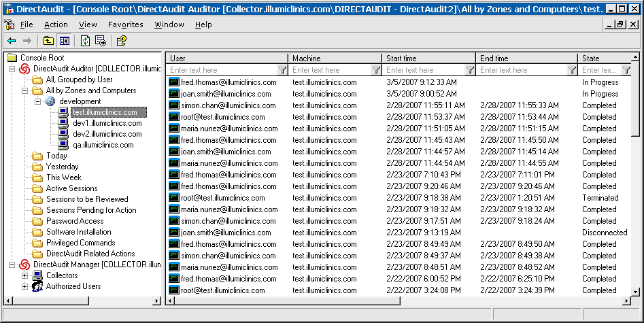The image size is (644, 323).
Task: Select the All, Grouped by User folder
Action: [x=79, y=80]
